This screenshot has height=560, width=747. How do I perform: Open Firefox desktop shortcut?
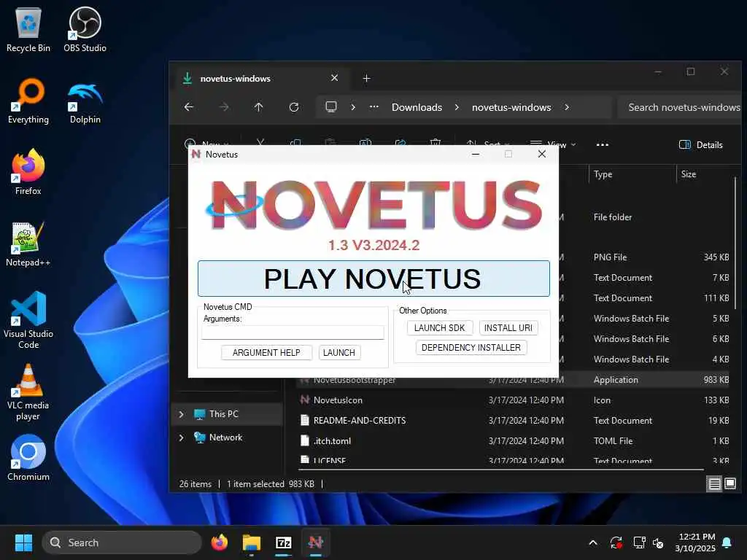(28, 172)
